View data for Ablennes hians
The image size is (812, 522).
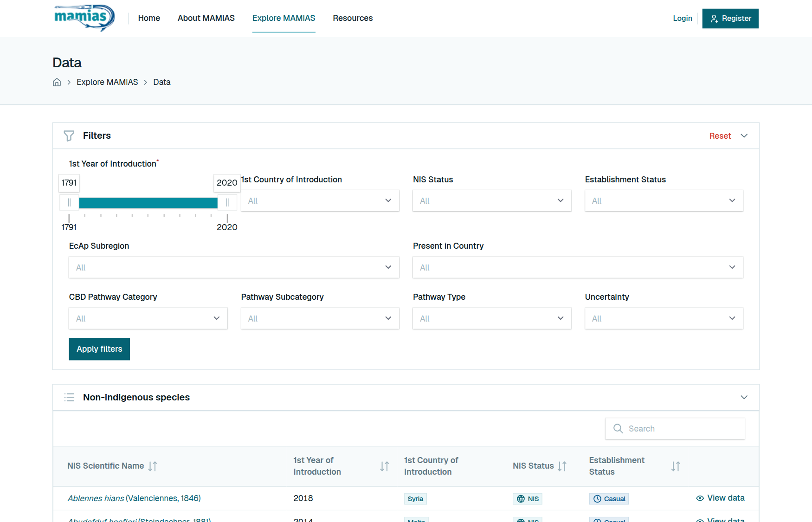720,498
